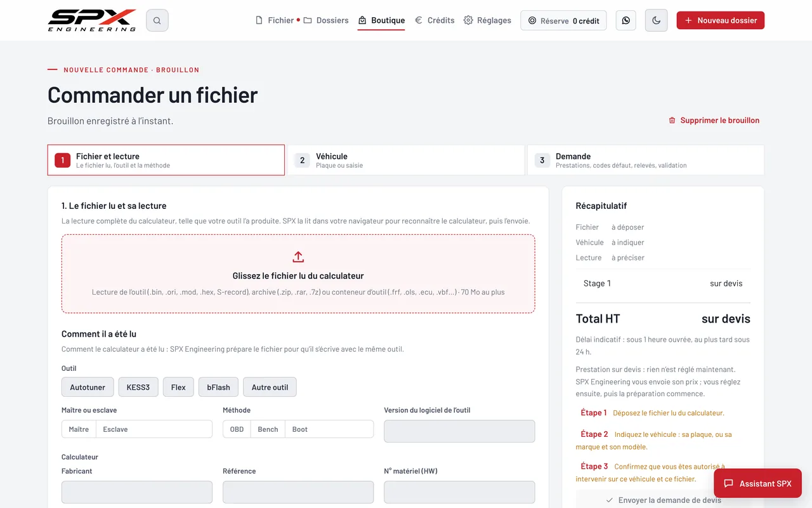Click the Référence input field

pyautogui.click(x=298, y=492)
